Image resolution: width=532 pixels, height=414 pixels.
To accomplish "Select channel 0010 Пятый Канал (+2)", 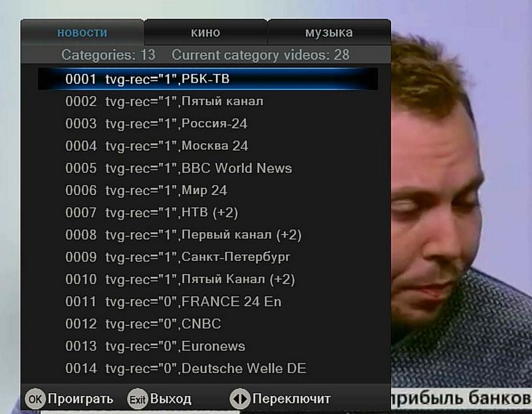I will click(x=208, y=279).
